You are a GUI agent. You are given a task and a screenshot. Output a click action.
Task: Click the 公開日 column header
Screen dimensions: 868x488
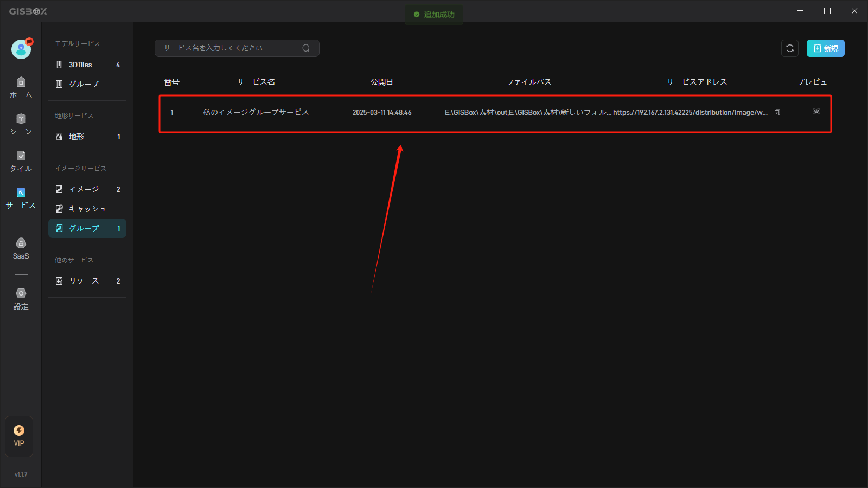382,82
